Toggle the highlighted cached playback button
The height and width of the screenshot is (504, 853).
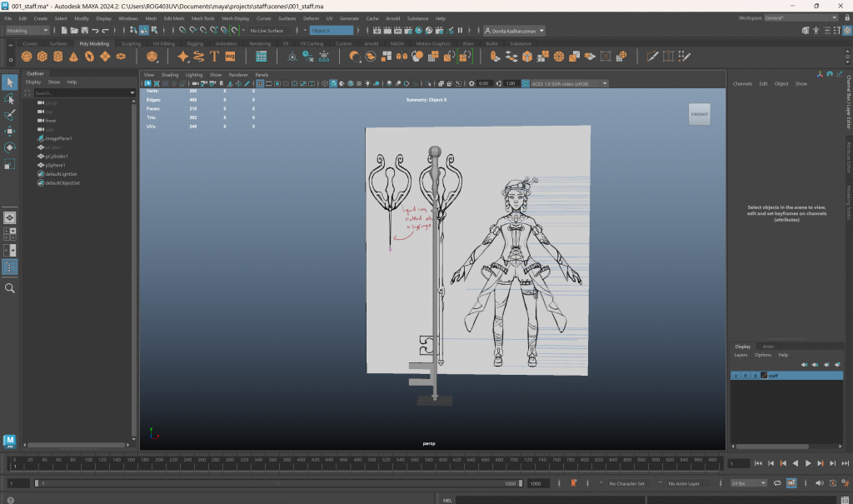791,483
